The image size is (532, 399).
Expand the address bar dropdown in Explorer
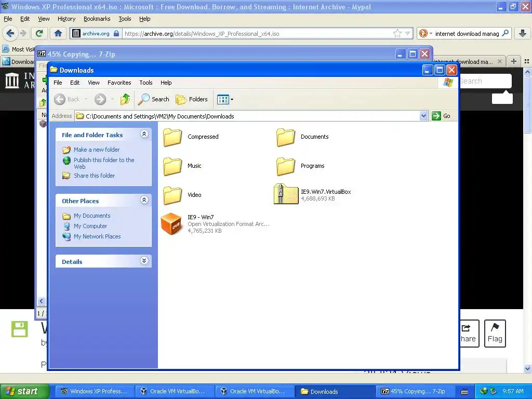[x=423, y=116]
